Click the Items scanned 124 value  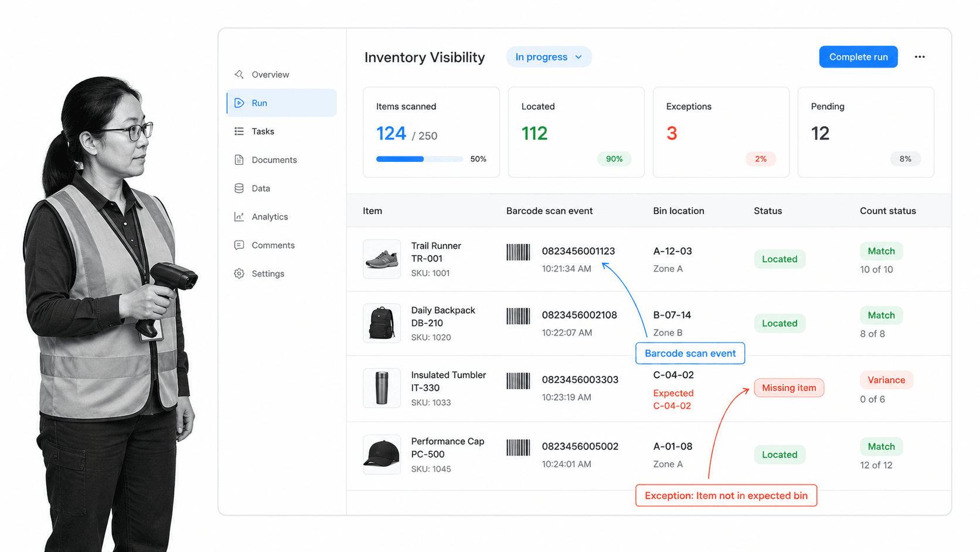(x=391, y=134)
